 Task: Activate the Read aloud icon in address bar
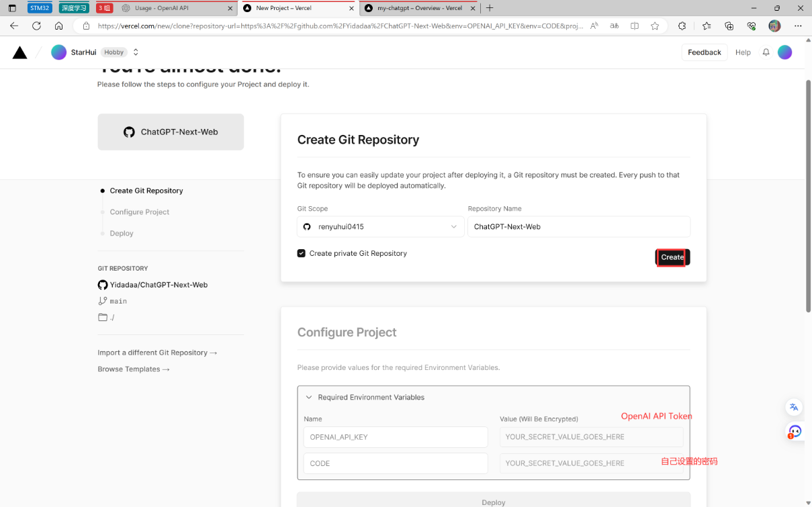tap(594, 26)
